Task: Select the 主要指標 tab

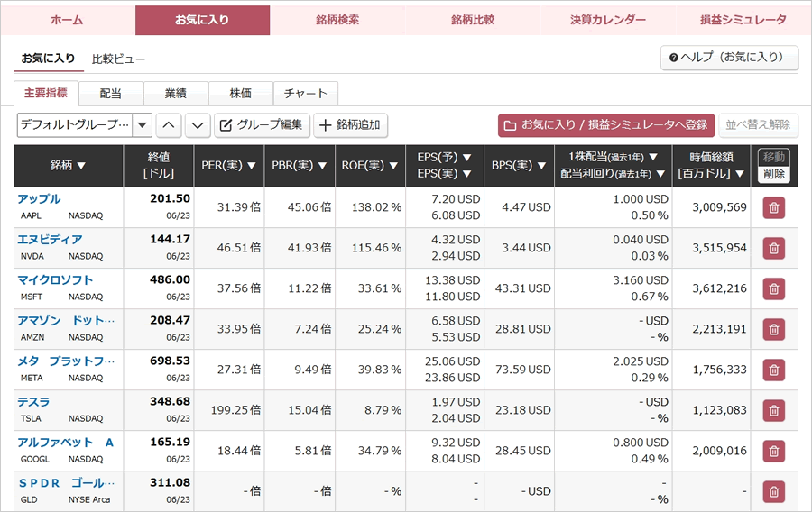Action: pyautogui.click(x=46, y=93)
